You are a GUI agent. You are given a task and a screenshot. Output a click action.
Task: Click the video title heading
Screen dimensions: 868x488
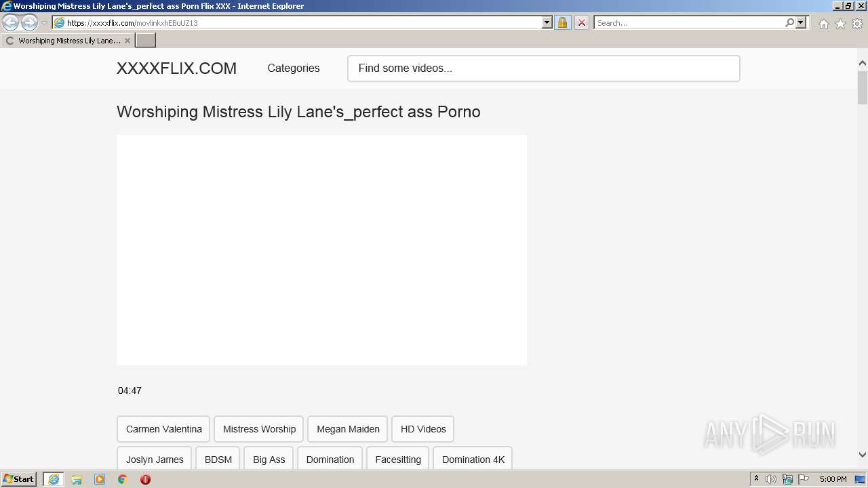[x=298, y=112]
